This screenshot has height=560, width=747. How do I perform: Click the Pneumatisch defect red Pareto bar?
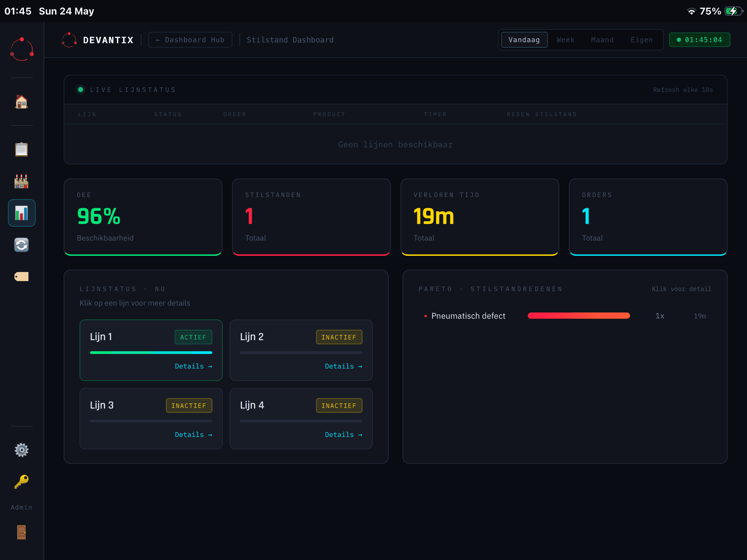[579, 316]
